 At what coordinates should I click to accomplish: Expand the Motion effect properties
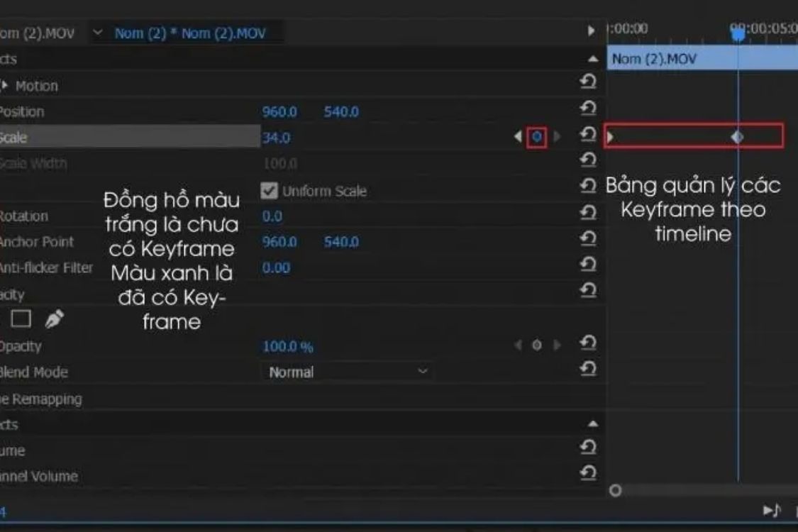pyautogui.click(x=5, y=86)
